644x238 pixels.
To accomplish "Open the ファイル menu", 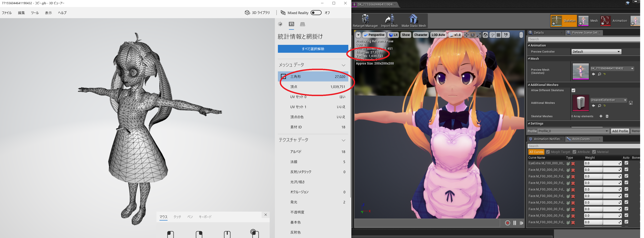I will tap(7, 13).
